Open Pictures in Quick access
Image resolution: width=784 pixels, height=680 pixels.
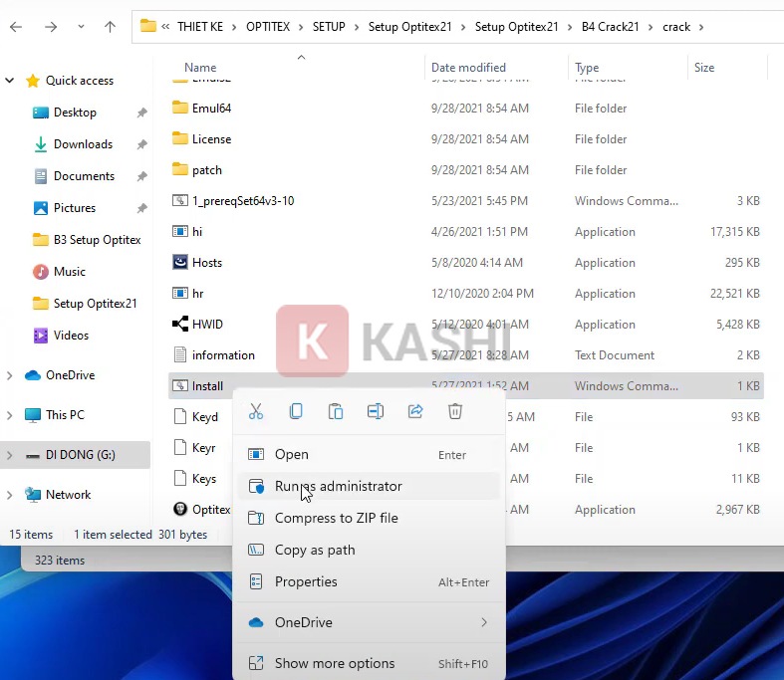[75, 208]
